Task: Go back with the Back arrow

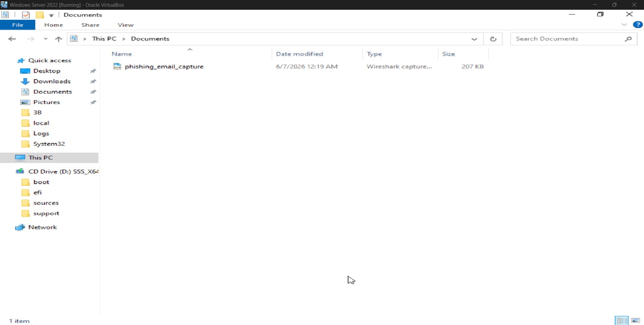Action: 12,39
